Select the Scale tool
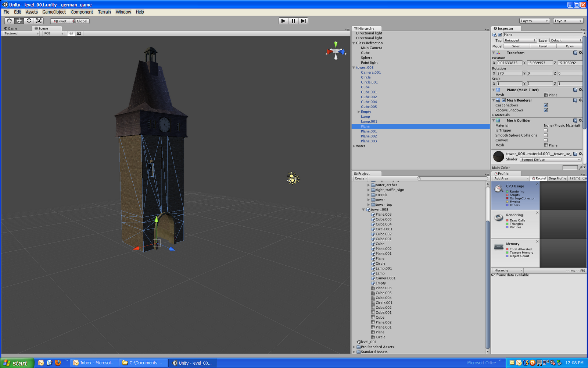 coord(39,21)
